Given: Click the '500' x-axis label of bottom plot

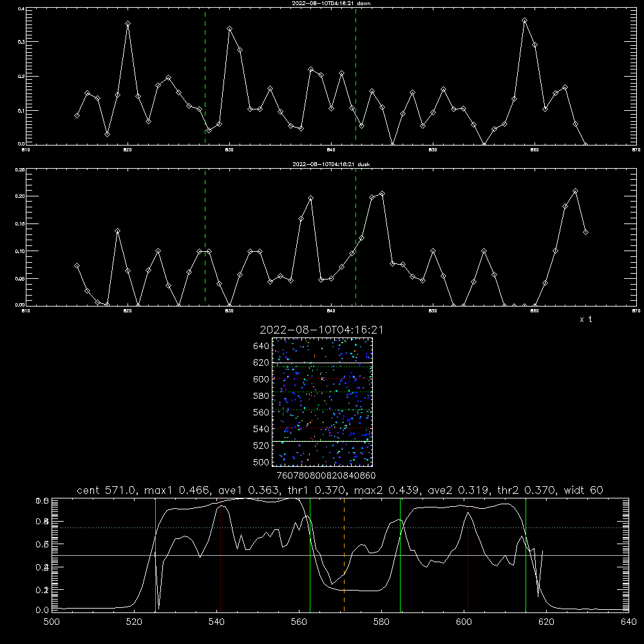Looking at the screenshot, I should [52, 622].
